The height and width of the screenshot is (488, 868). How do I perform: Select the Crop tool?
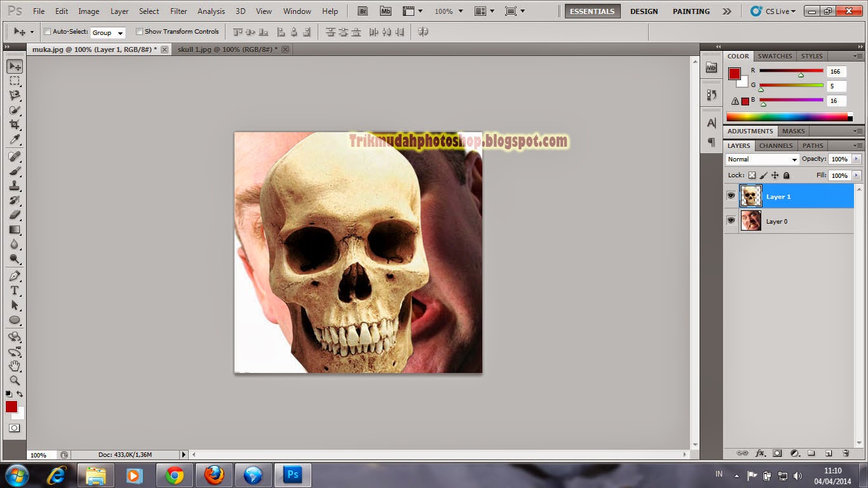15,125
